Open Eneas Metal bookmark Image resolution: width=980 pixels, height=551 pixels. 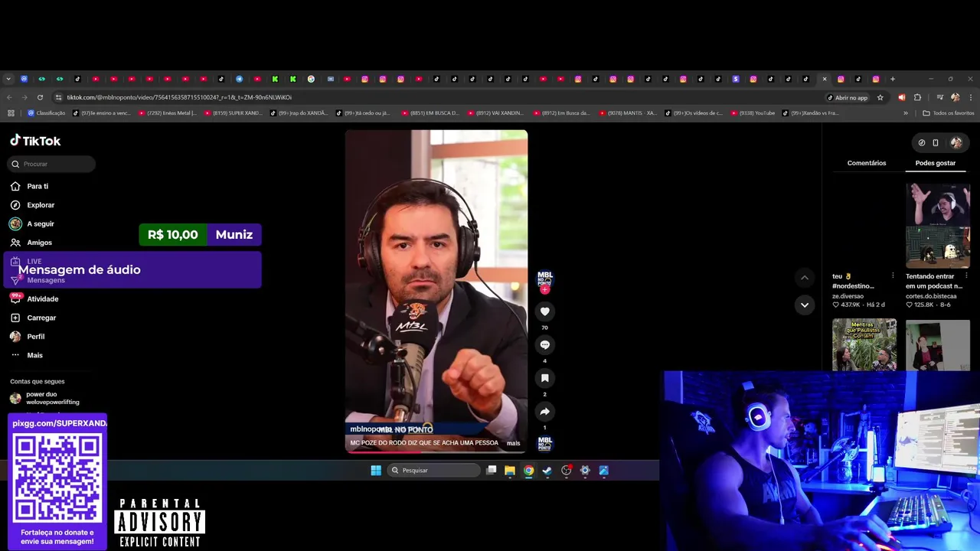tap(168, 113)
